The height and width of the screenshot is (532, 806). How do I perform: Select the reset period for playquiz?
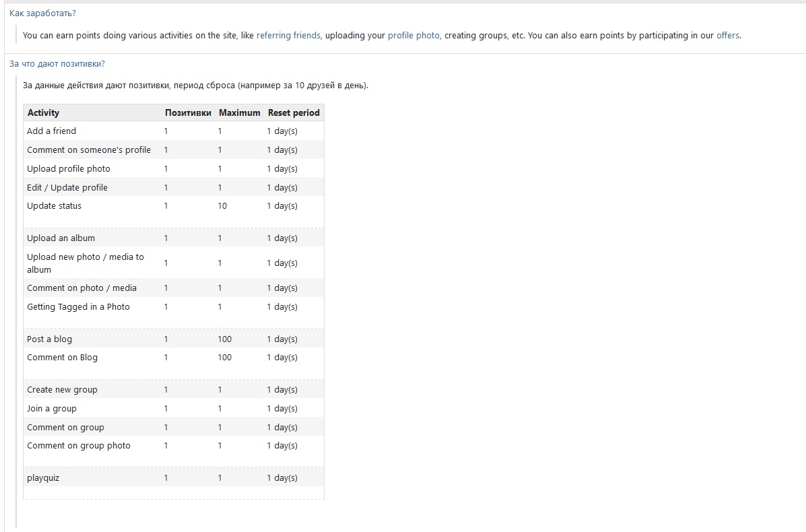pos(282,478)
